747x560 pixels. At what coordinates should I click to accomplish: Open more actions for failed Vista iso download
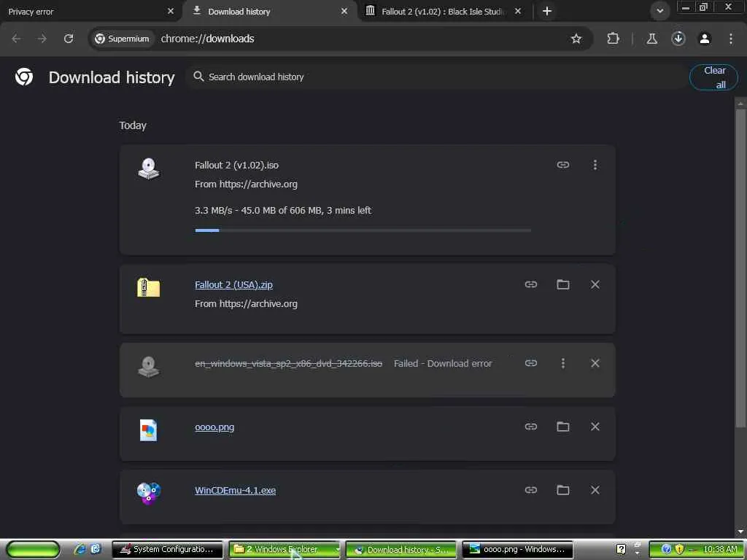pyautogui.click(x=563, y=363)
